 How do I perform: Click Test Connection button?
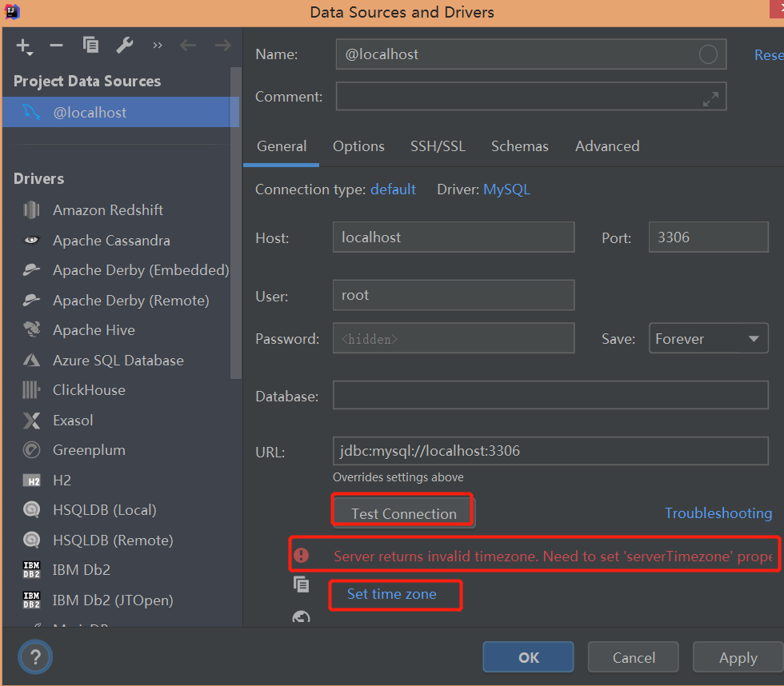(403, 513)
